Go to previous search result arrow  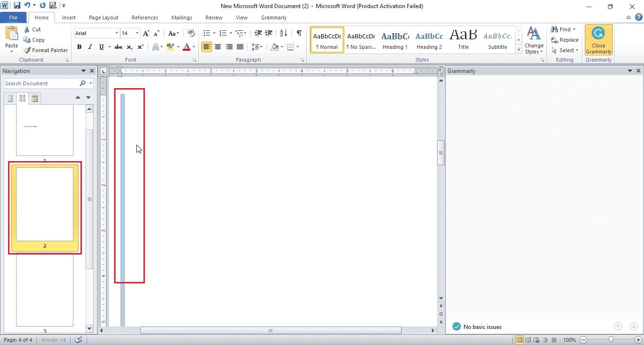78,98
